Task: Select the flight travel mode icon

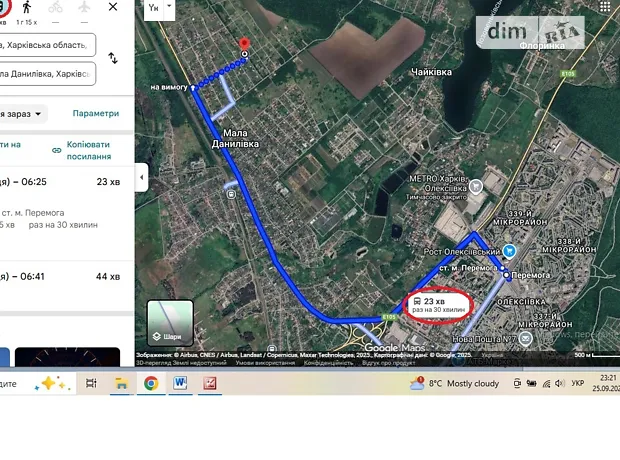Action: pos(84,8)
